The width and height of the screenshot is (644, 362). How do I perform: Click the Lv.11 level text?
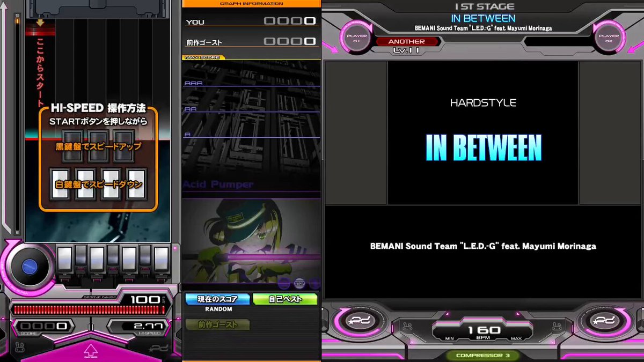(406, 50)
